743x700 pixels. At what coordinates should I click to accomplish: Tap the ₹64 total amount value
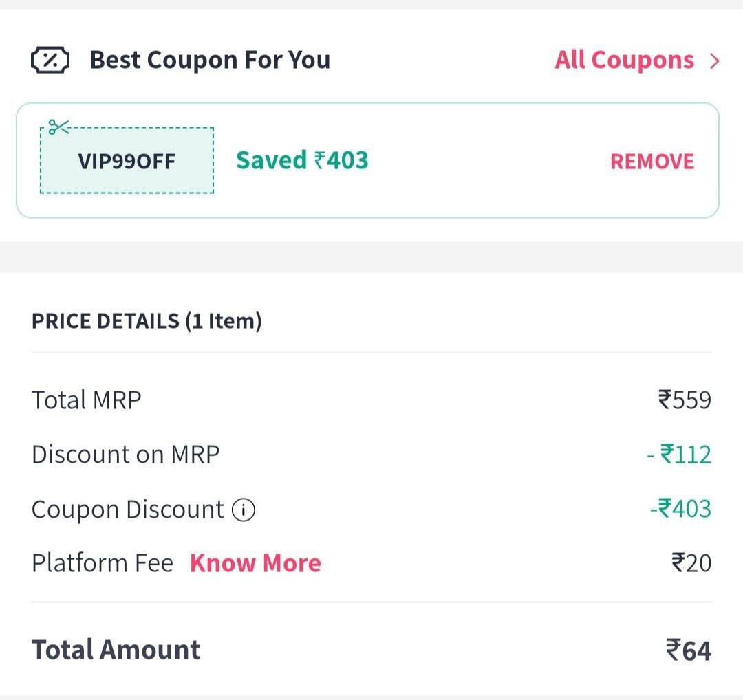(x=689, y=650)
